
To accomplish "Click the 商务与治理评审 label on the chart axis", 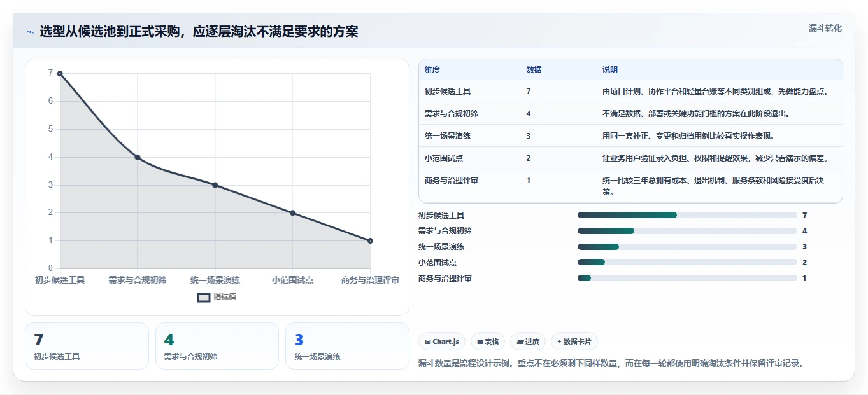I will tap(370, 280).
